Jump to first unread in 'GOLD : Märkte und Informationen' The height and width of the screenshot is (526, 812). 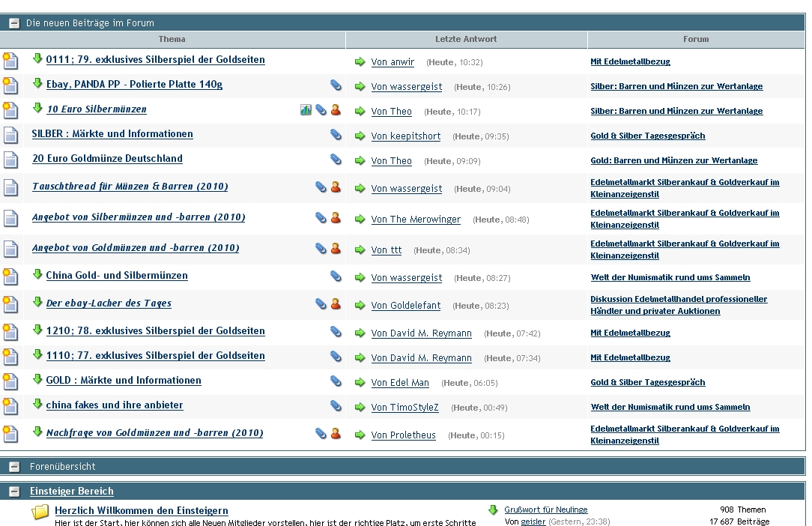click(x=37, y=379)
